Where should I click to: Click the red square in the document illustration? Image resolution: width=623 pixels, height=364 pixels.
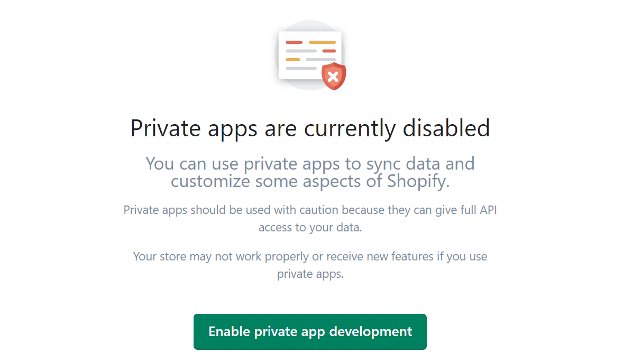tap(294, 42)
